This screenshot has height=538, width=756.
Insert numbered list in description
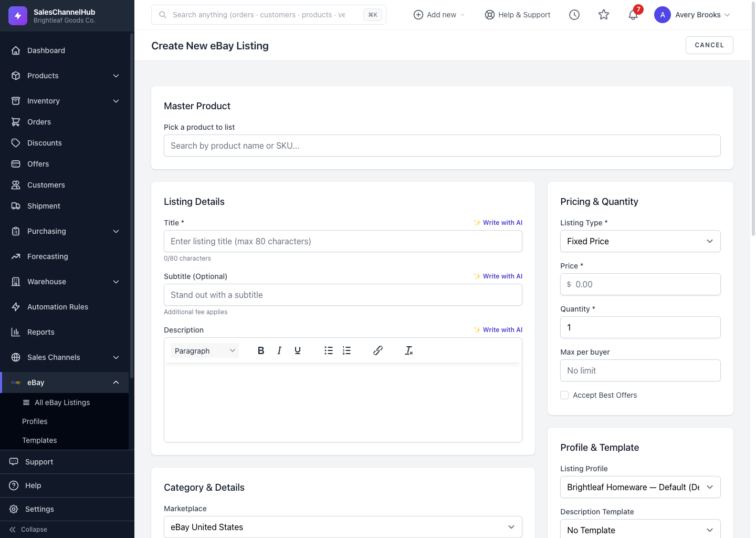click(x=346, y=350)
